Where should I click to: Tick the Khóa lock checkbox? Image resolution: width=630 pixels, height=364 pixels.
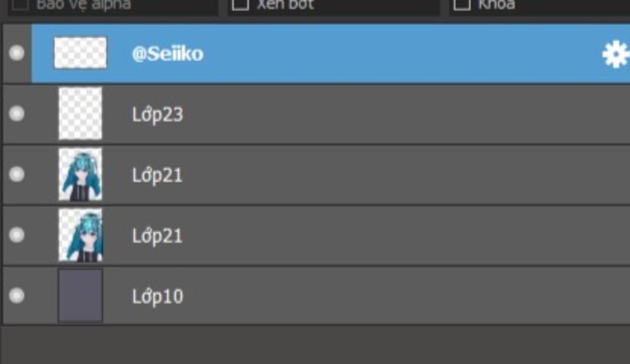[x=461, y=4]
